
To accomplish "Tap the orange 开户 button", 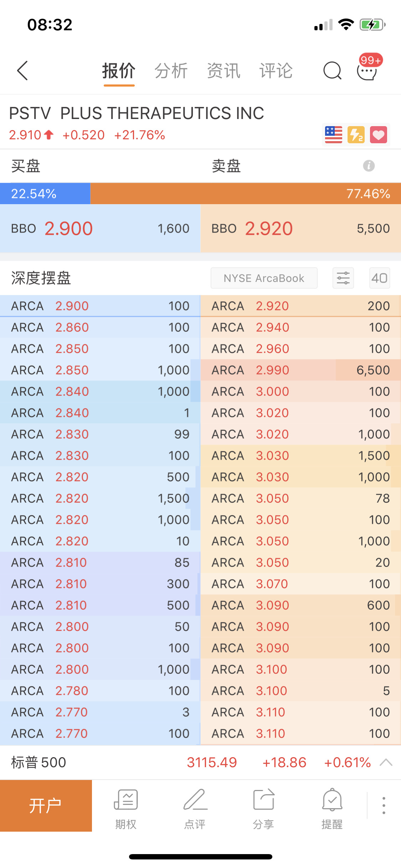I will click(46, 805).
